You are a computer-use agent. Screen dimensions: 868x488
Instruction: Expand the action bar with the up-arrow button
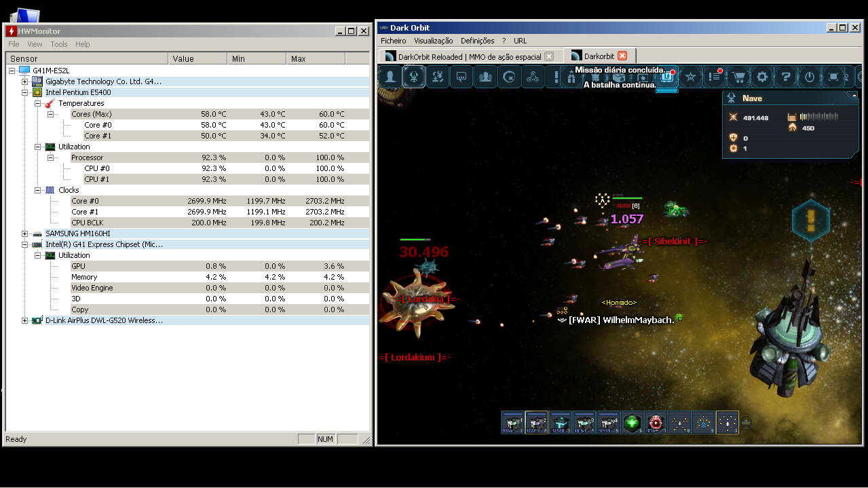tap(745, 422)
